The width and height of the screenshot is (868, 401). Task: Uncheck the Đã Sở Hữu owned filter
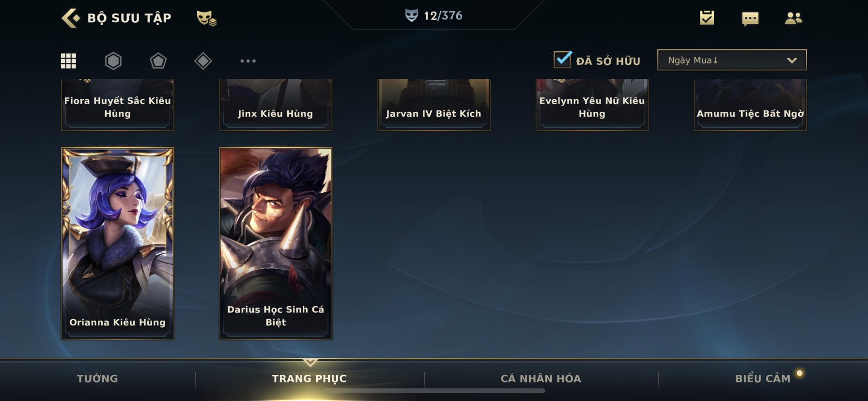click(562, 60)
